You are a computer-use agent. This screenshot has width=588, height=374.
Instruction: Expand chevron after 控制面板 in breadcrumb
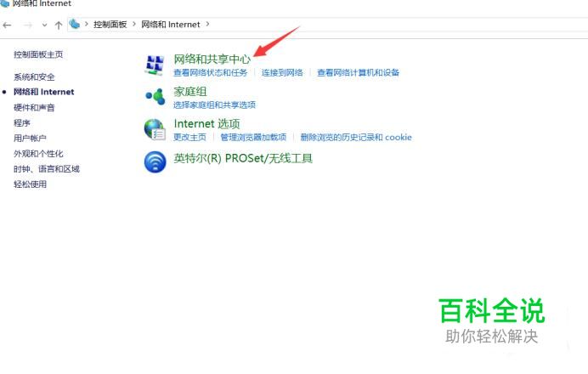click(x=134, y=25)
